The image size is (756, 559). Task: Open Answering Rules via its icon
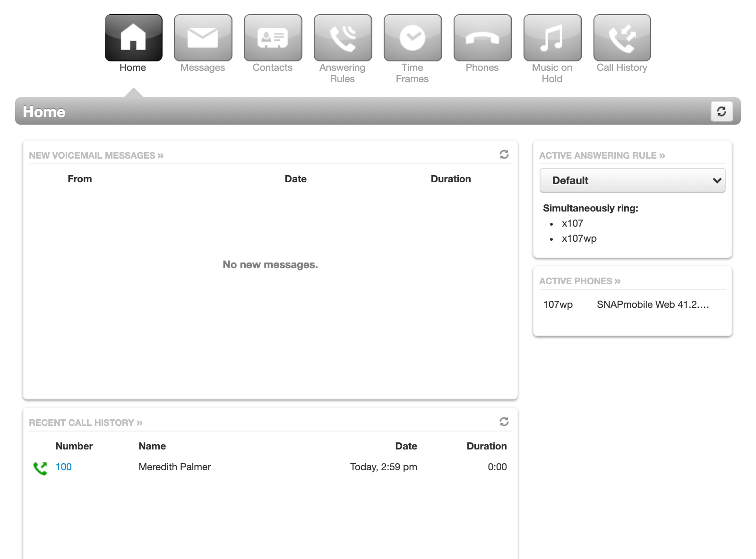343,37
